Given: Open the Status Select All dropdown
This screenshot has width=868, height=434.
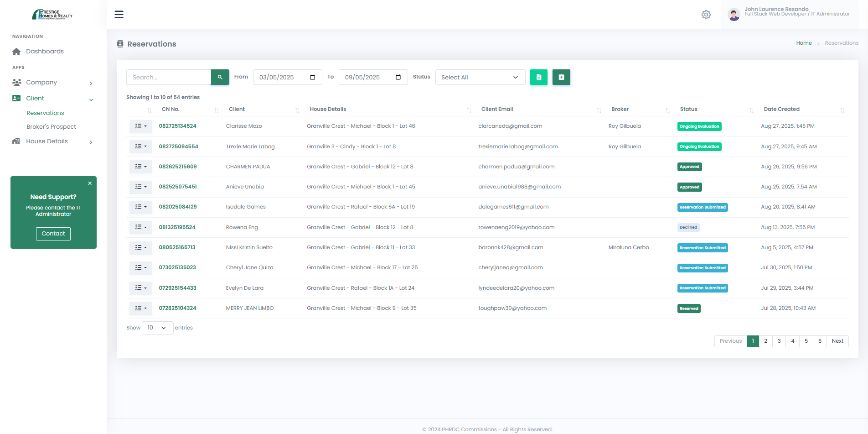Looking at the screenshot, I should [480, 77].
